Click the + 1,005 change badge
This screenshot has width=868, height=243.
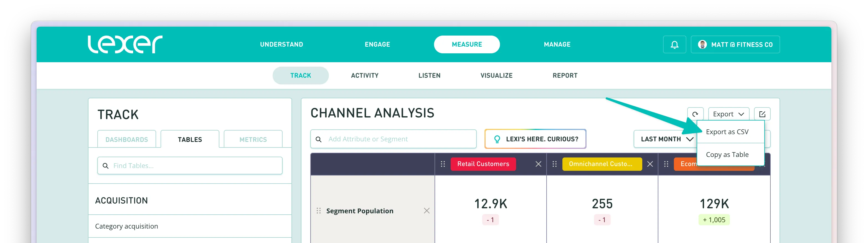(714, 220)
